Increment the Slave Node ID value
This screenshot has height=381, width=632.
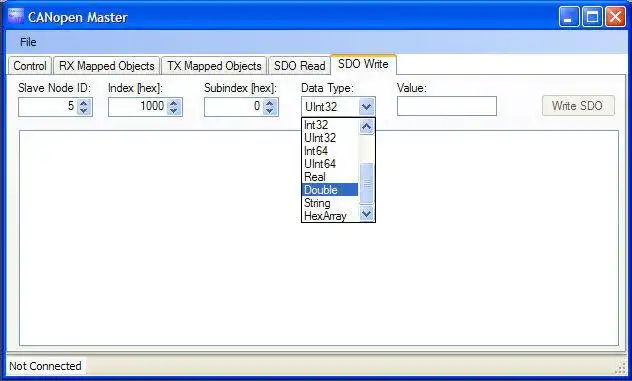83,103
